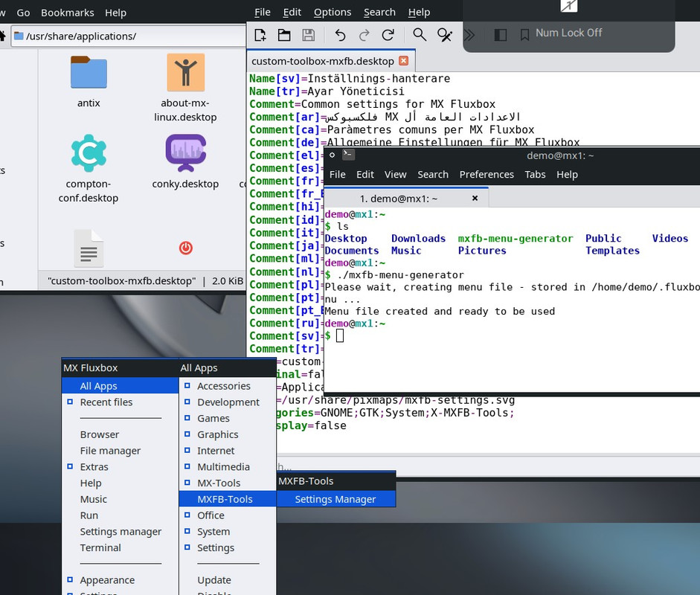Image resolution: width=700 pixels, height=595 pixels.
Task: Expand Graphics category
Action: coord(228,434)
